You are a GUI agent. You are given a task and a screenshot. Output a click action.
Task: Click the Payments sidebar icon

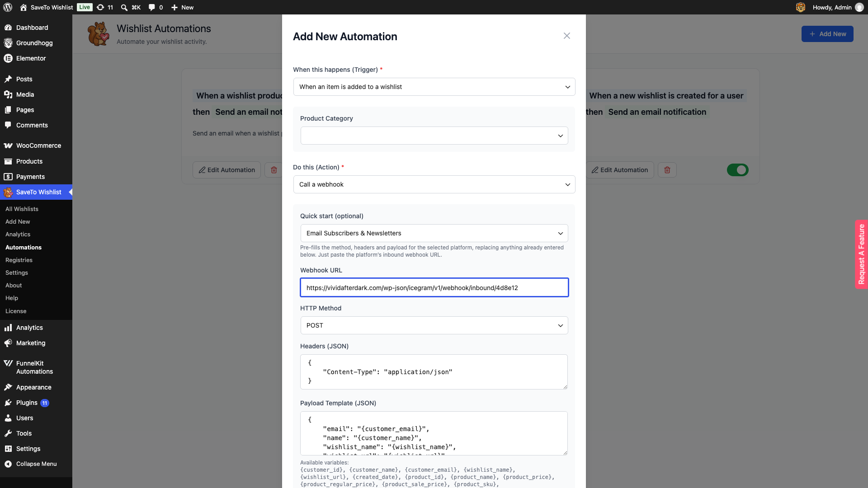8,177
